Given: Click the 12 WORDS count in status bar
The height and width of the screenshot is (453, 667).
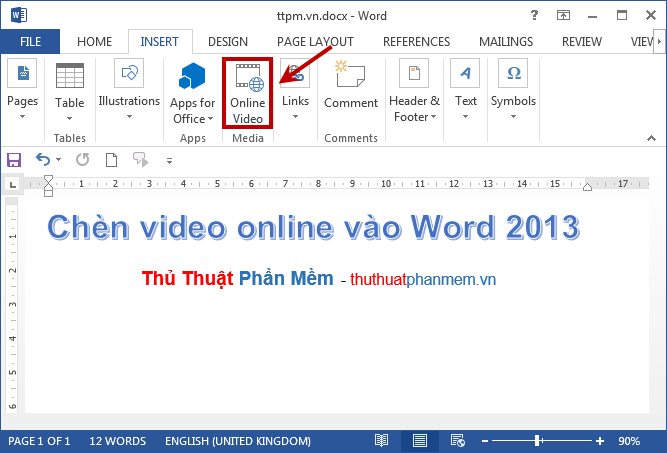Looking at the screenshot, I should [117, 441].
